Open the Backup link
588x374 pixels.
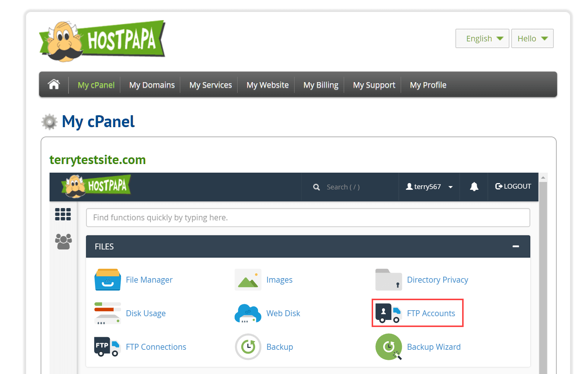pos(280,347)
